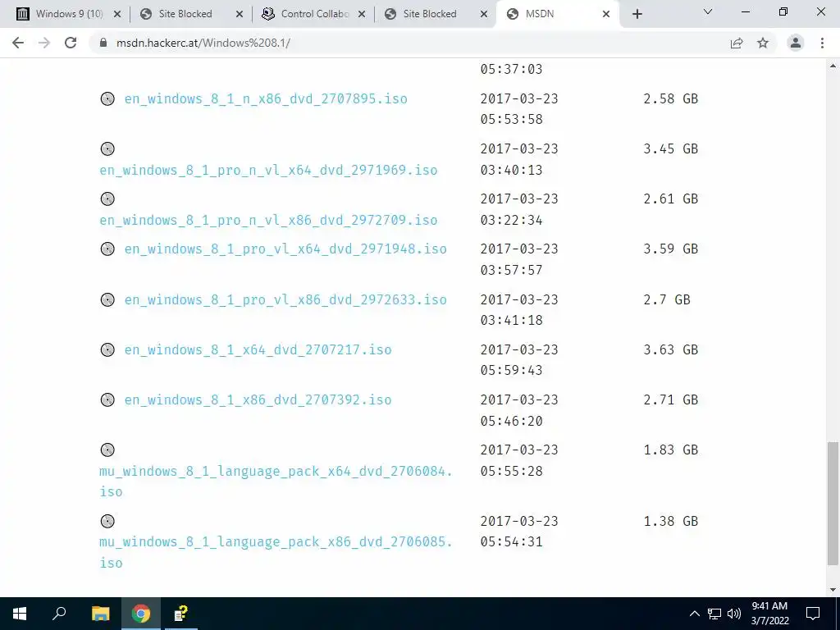The image size is (840, 630).
Task: Click disc icon beside x64_dvd_2707217.iso
Action: 107,349
